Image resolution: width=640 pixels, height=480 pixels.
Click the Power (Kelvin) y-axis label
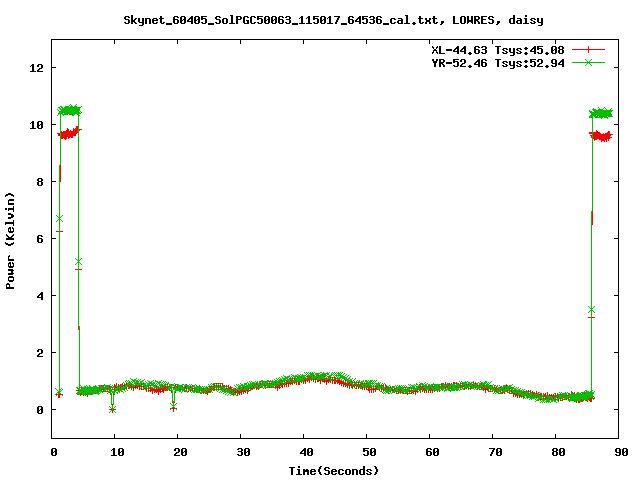[10, 240]
